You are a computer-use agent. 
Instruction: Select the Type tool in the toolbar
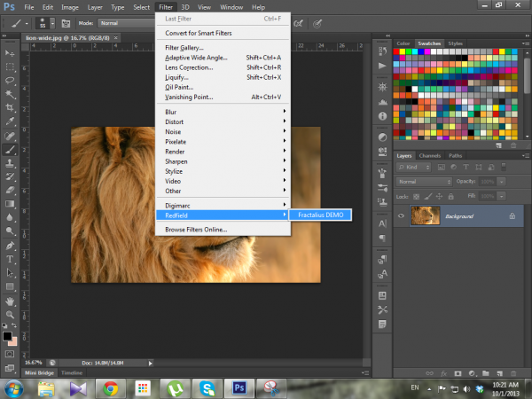11,259
